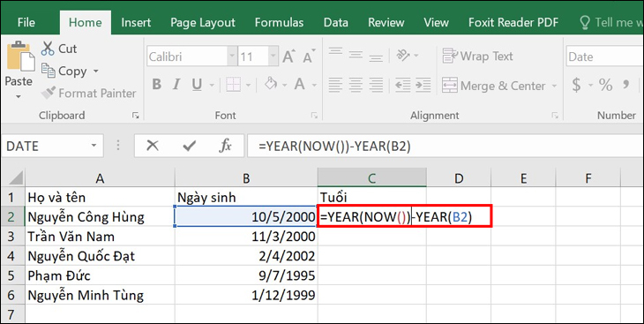
Task: Toggle Bold formatting
Action: coord(156,85)
